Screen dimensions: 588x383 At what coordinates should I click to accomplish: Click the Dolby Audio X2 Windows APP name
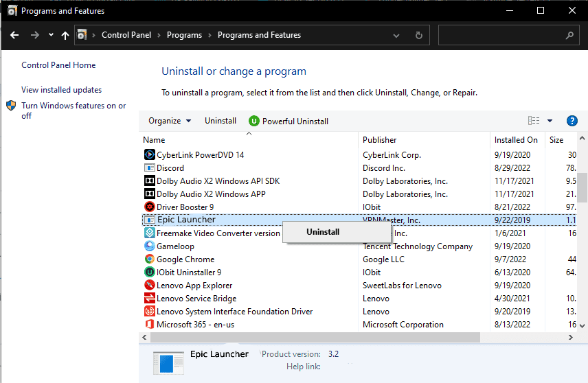211,194
